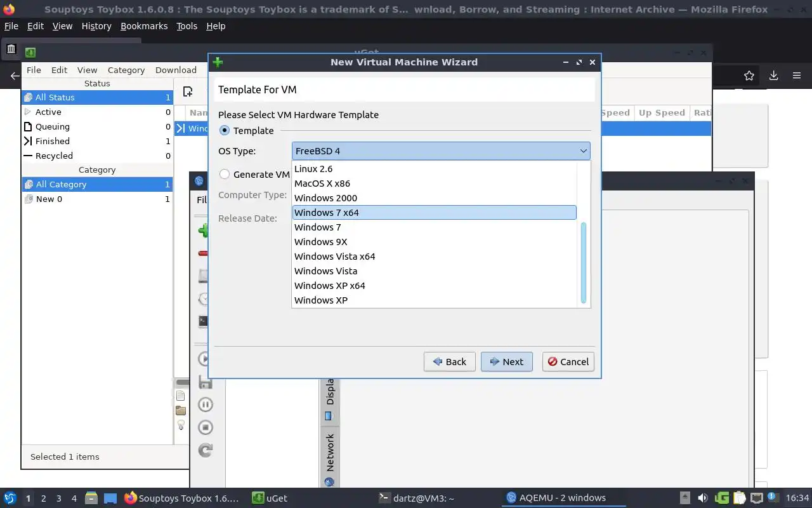Select Windows Vista option
This screenshot has height=508, width=812.
(435, 271)
